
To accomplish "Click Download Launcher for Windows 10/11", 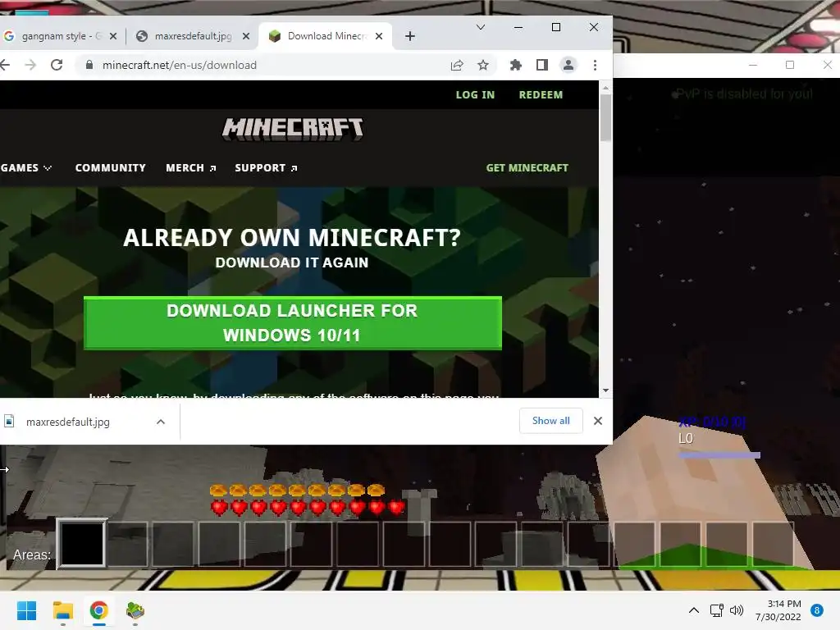I will click(x=293, y=323).
